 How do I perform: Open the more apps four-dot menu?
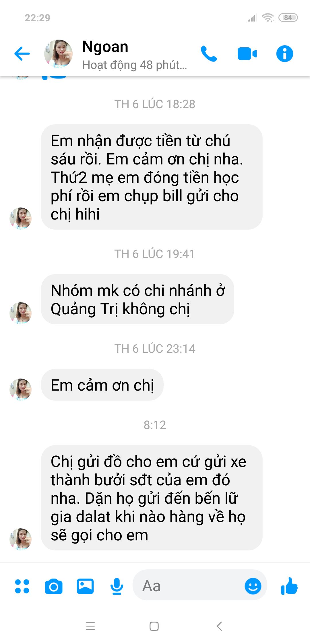[22, 586]
